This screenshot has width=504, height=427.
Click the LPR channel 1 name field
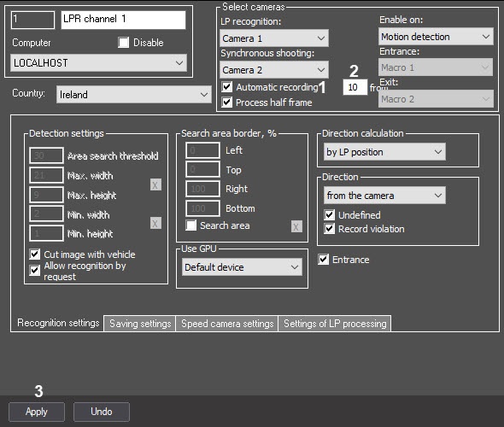point(123,20)
